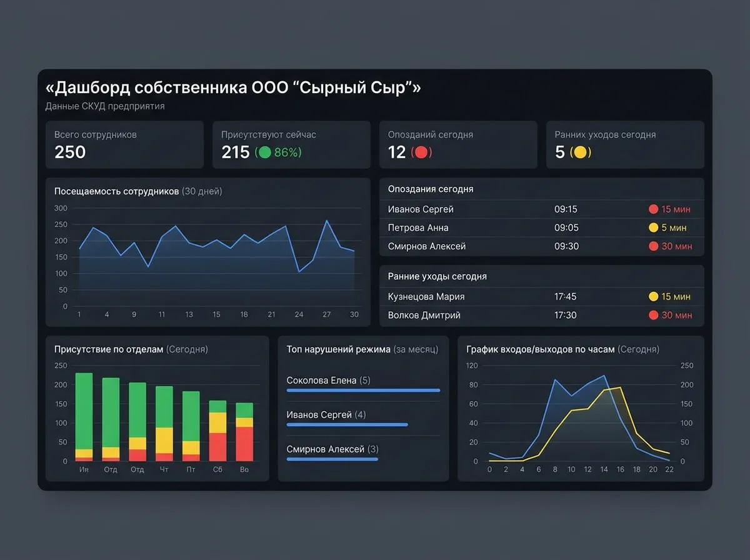Click the red dot in the Волков Дмитрий row

654,315
